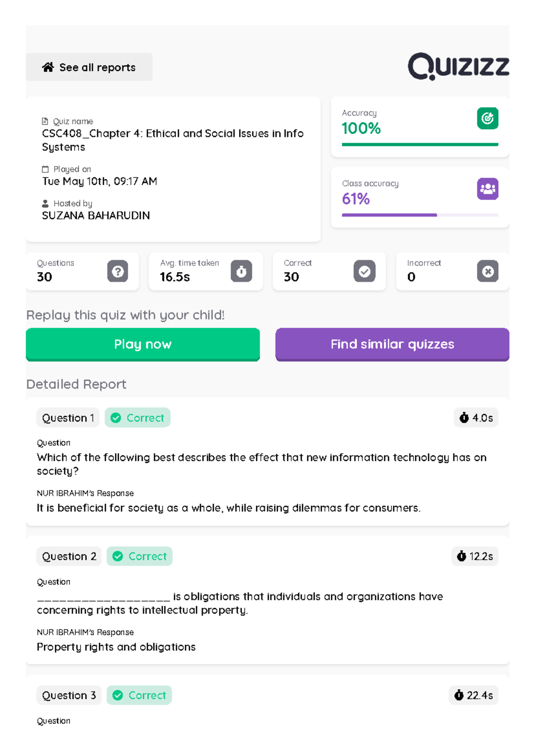
Task: Click the Played on calendar icon
Action: tap(46, 169)
